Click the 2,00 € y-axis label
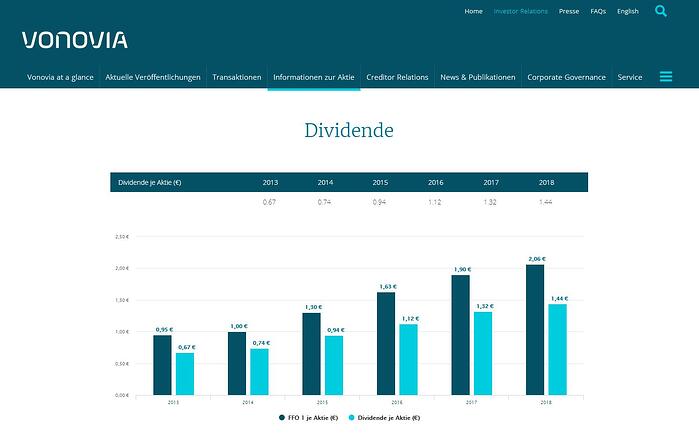This screenshot has width=699, height=438. (x=122, y=268)
